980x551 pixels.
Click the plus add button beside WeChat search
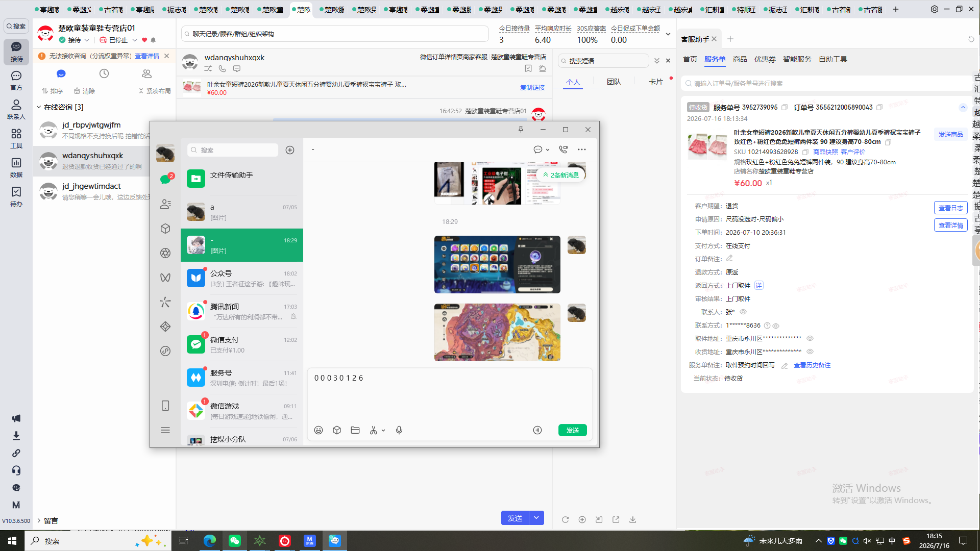tap(290, 150)
